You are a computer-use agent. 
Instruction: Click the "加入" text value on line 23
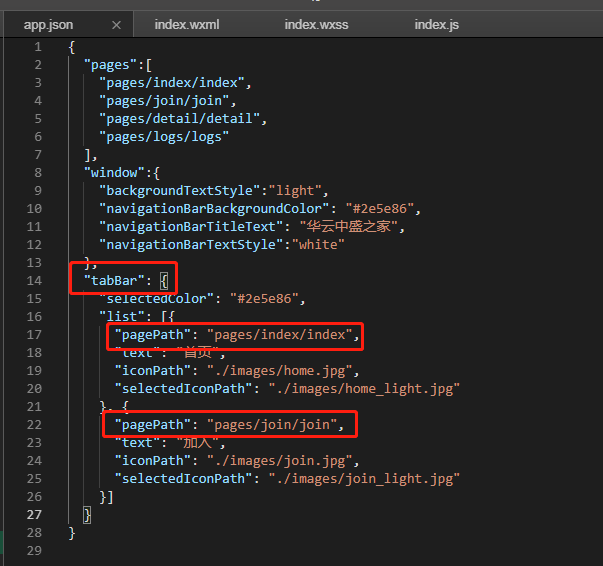coord(197,443)
